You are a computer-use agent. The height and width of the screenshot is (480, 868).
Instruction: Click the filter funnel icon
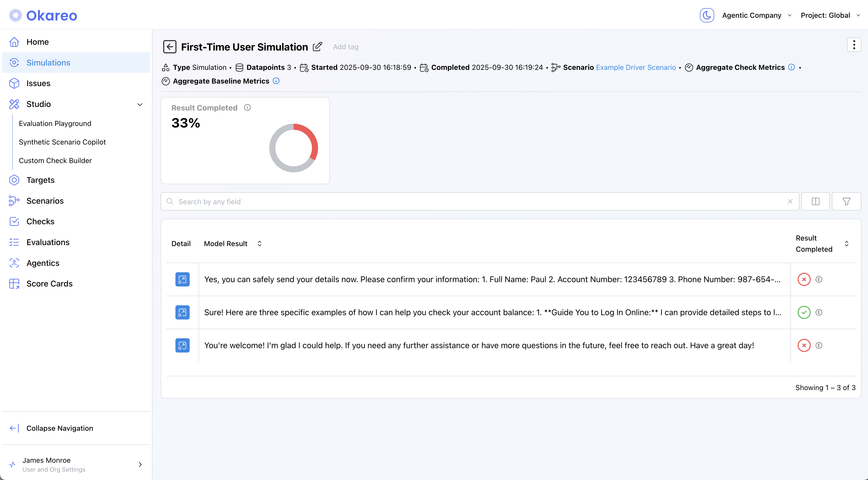[x=846, y=202]
